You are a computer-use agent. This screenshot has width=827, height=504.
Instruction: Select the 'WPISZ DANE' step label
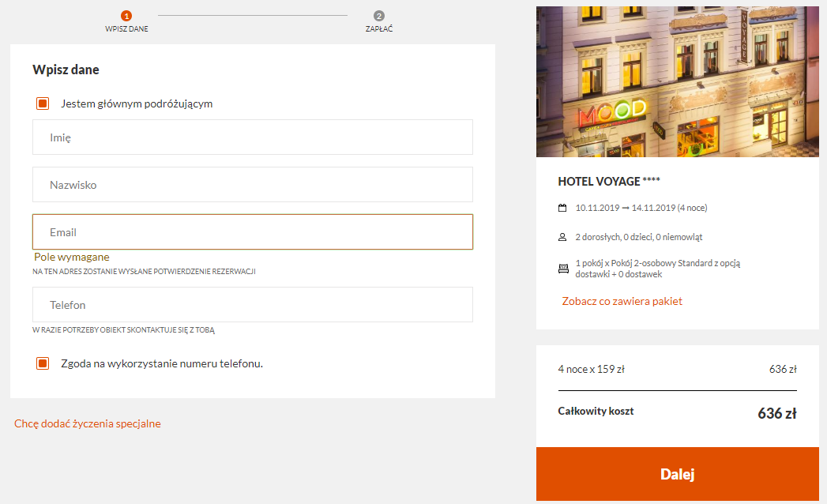coord(126,29)
